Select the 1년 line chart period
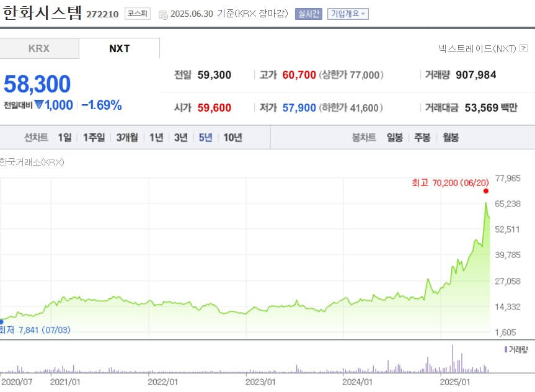This screenshot has width=535, height=392. pyautogui.click(x=156, y=138)
